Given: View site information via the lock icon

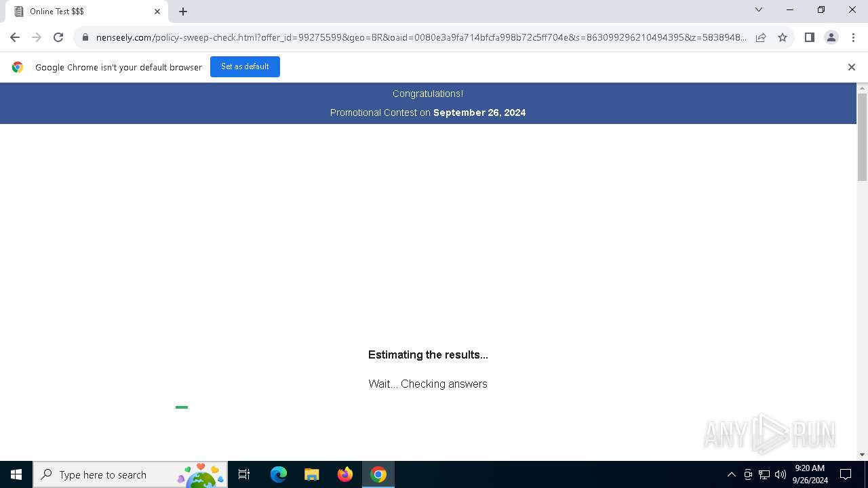Looking at the screenshot, I should pyautogui.click(x=85, y=37).
